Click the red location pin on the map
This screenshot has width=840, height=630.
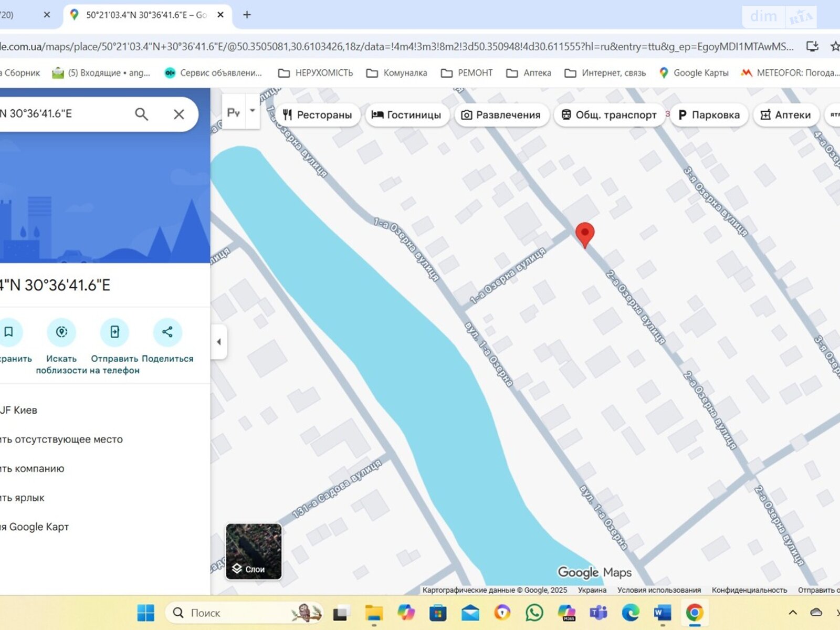(x=585, y=234)
